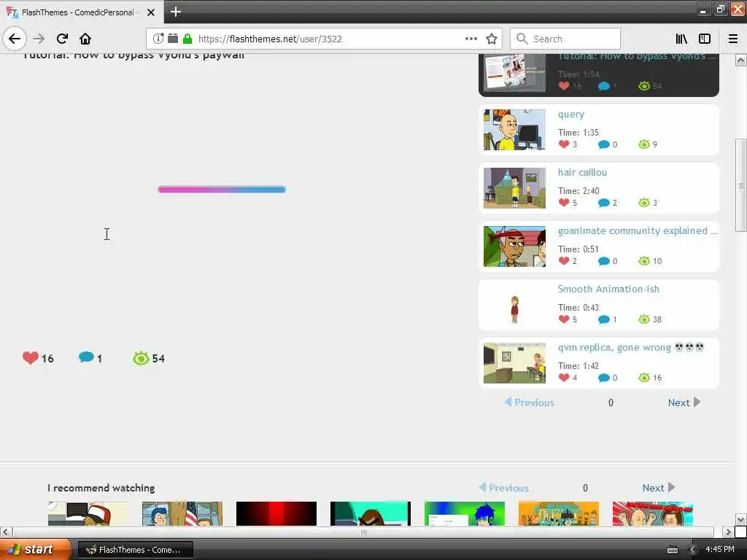Click the browser Search box
747x560 pixels.
[x=565, y=39]
